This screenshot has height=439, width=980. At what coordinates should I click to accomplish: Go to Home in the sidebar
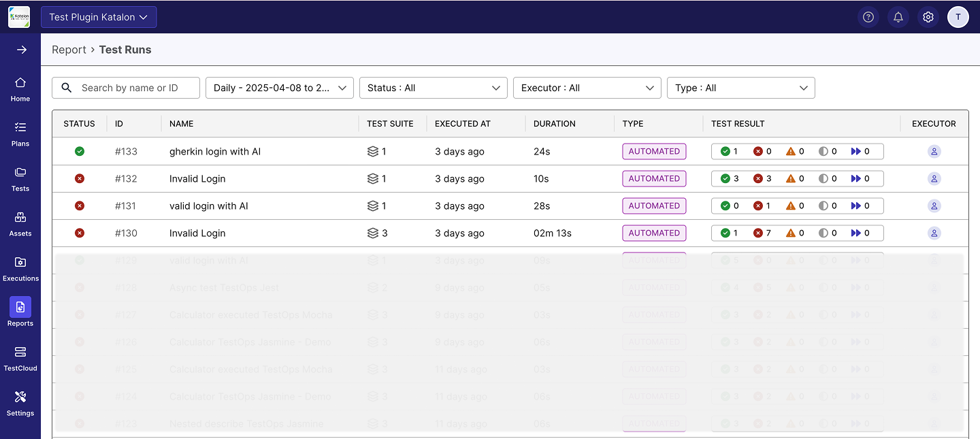coord(20,89)
